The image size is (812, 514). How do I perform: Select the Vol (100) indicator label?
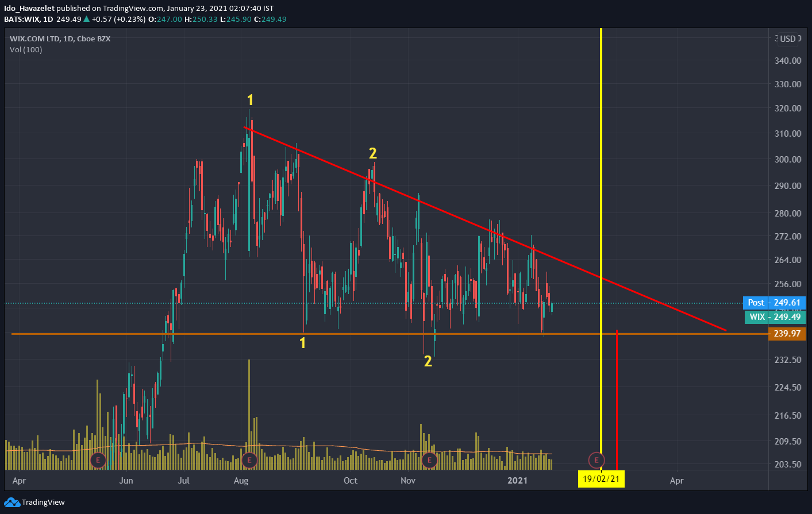(x=26, y=49)
